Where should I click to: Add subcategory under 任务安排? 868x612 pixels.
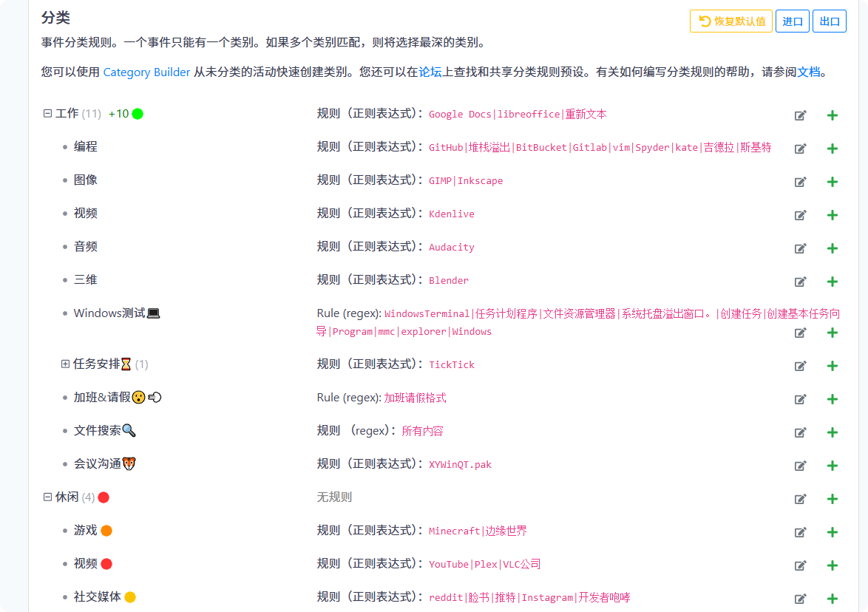pos(832,366)
